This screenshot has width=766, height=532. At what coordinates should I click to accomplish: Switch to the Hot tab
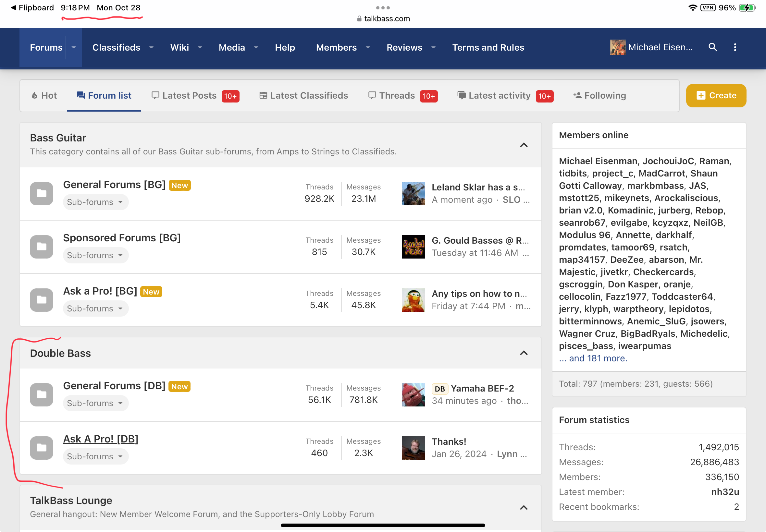(44, 96)
